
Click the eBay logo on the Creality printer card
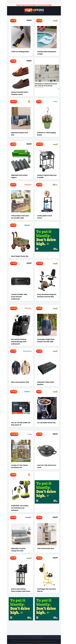pyautogui.click(x=55, y=185)
